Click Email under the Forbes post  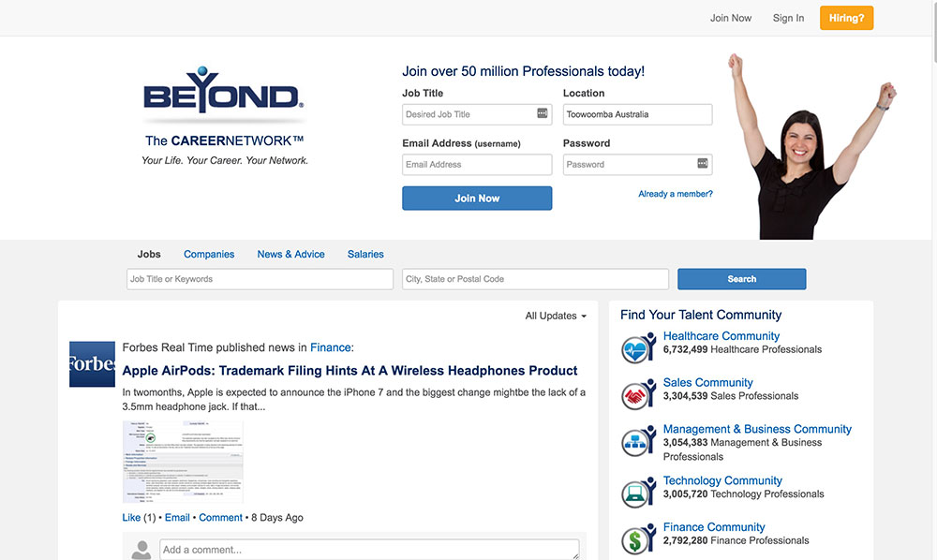click(177, 518)
